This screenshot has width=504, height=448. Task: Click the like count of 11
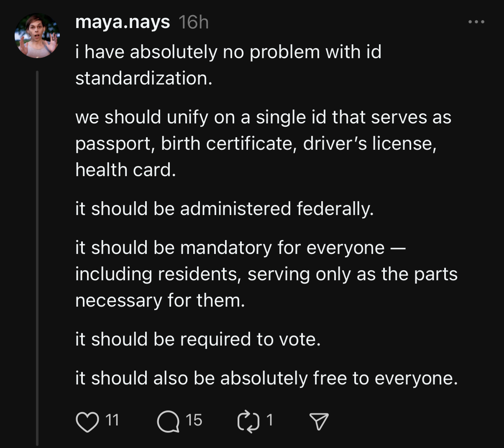(112, 420)
